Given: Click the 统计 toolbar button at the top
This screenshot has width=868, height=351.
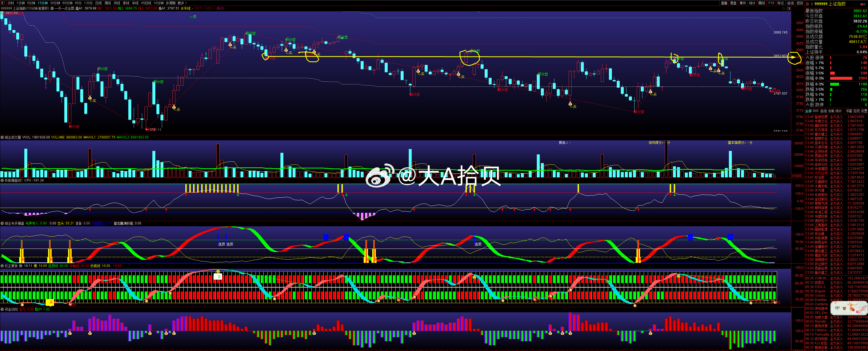Looking at the screenshot, I should click(x=752, y=3).
